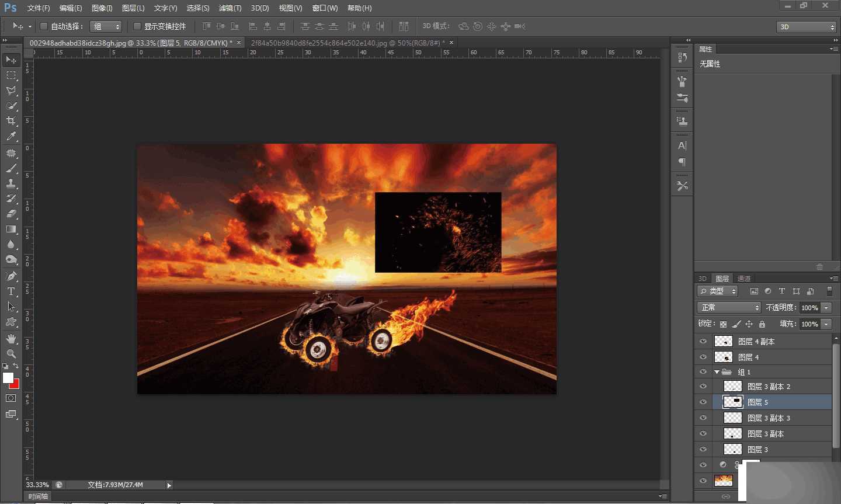This screenshot has height=504, width=841.
Task: Collapse the 组 1 layer group
Action: coord(717,372)
